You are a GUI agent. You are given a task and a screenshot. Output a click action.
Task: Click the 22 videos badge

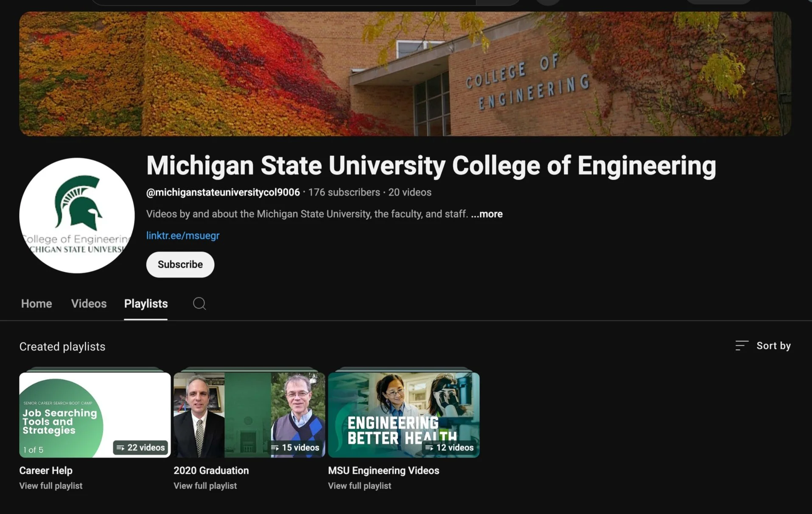click(x=140, y=447)
